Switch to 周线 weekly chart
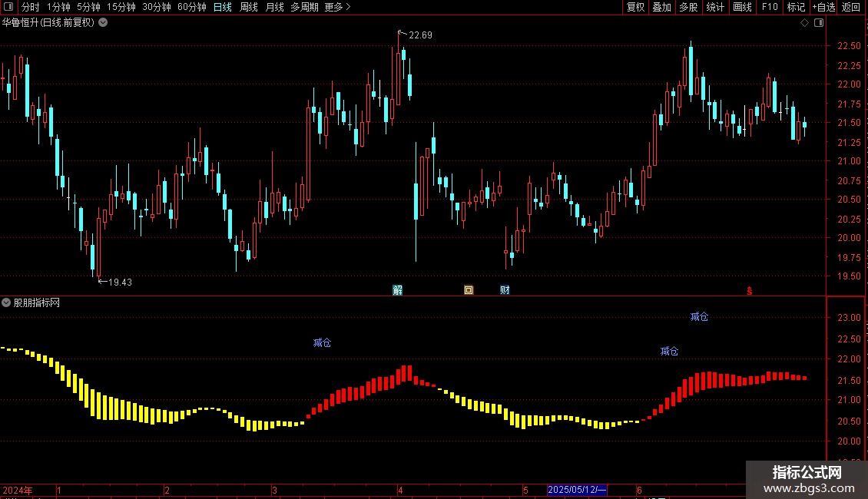 pyautogui.click(x=249, y=7)
